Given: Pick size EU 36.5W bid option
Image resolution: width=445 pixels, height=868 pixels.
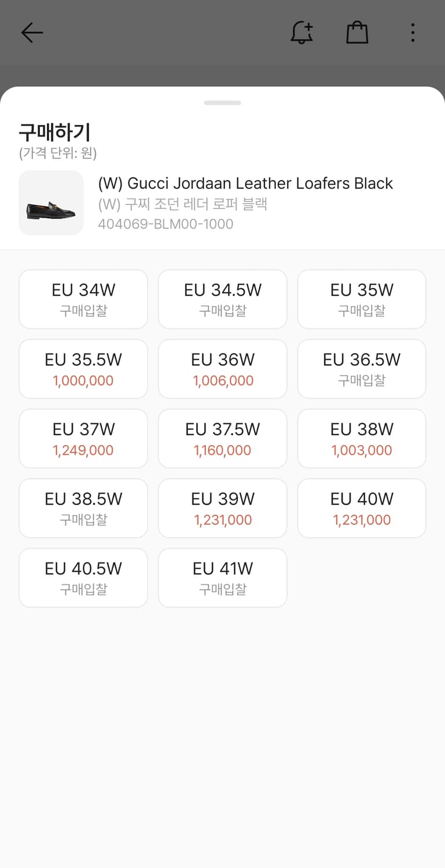Looking at the screenshot, I should click(362, 369).
